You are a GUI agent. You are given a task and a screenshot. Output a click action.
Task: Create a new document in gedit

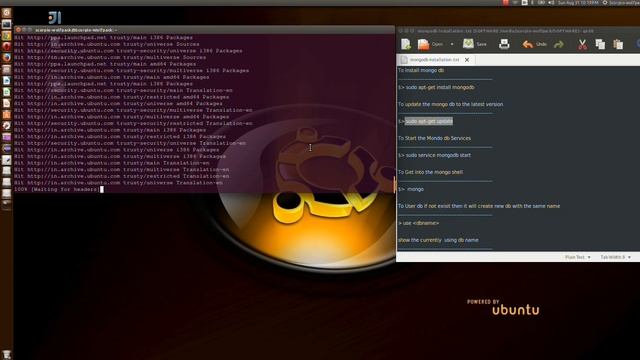pos(406,44)
